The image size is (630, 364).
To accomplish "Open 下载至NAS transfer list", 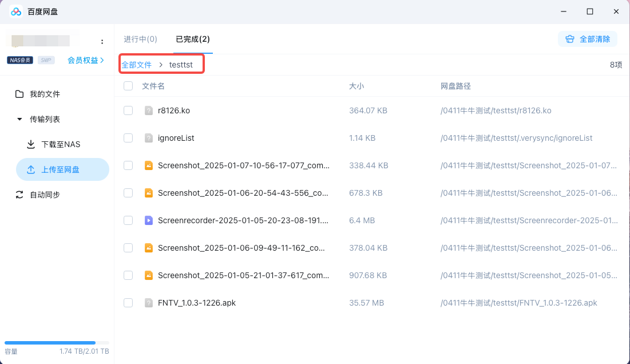I will point(61,144).
